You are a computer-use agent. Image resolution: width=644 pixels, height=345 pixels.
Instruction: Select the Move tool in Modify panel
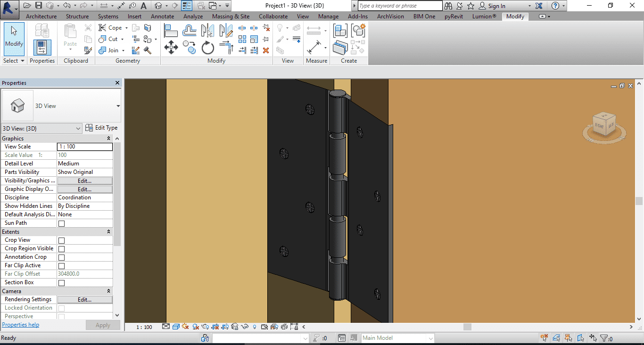point(171,48)
